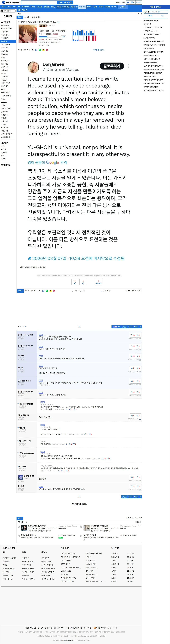This screenshot has width=170, height=644.
Task: Click 분리수거 button below post
Action: click(98, 282)
